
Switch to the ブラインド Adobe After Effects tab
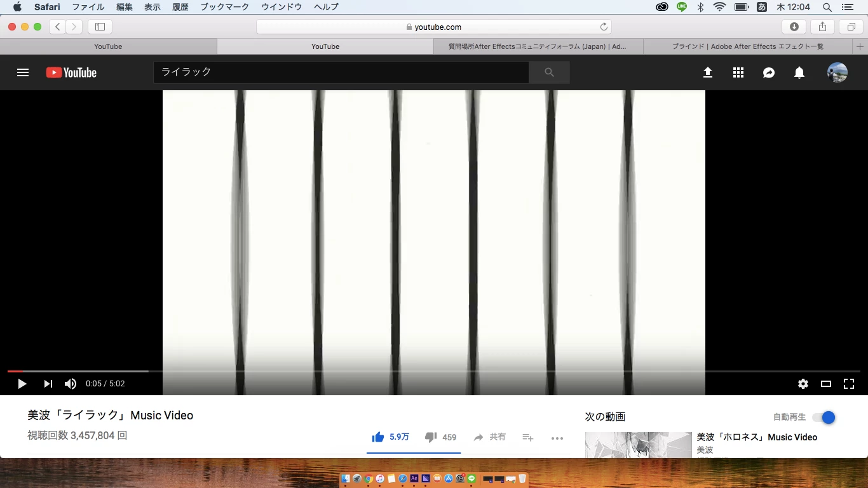[748, 46]
